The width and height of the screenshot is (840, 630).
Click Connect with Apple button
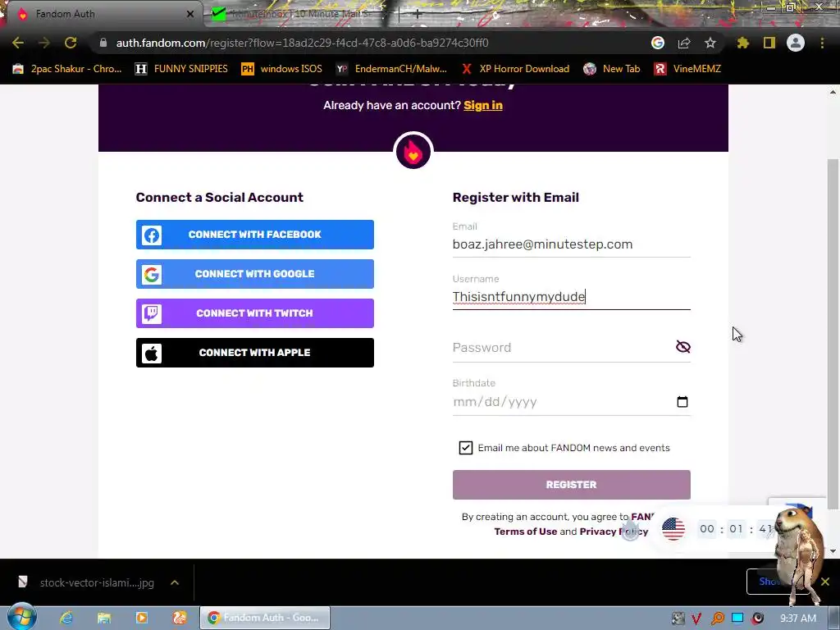pyautogui.click(x=255, y=353)
